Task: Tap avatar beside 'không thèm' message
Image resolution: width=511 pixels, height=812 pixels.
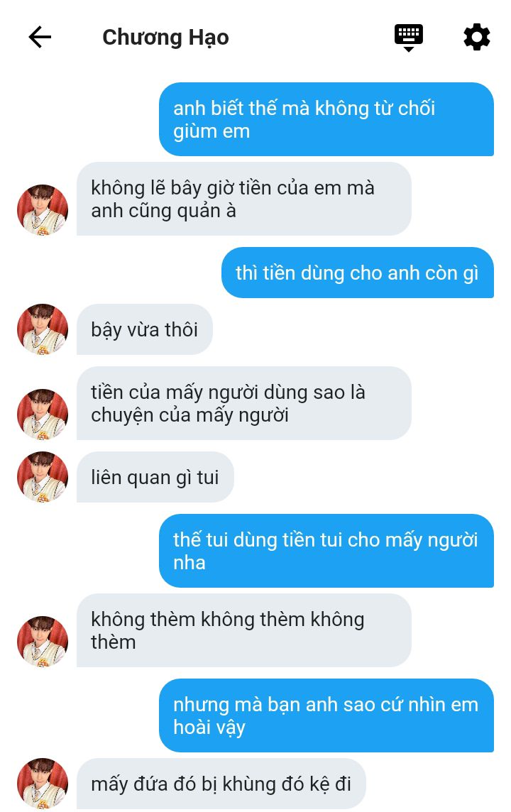Action: coord(43,641)
